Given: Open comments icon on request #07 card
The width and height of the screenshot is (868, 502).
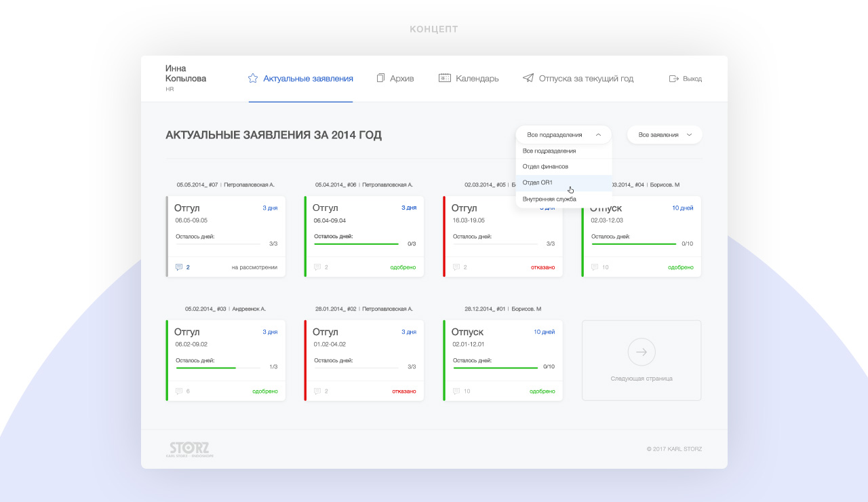Looking at the screenshot, I should click(x=179, y=267).
